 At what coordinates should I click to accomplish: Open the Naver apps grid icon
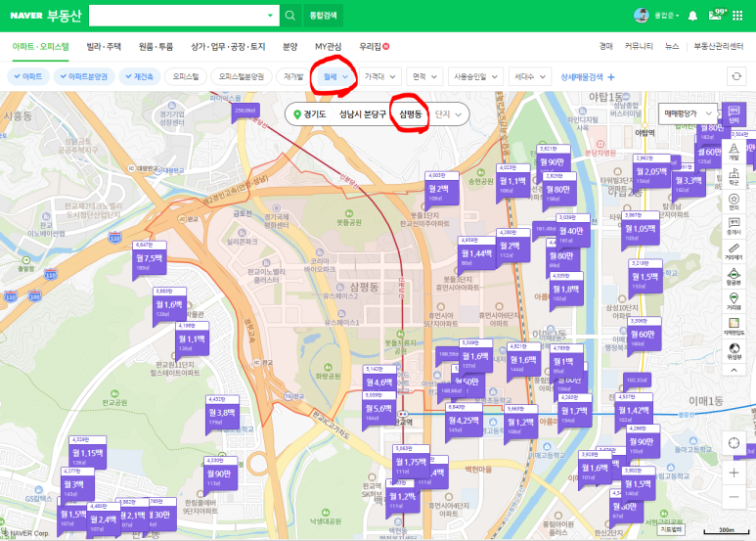pyautogui.click(x=737, y=16)
